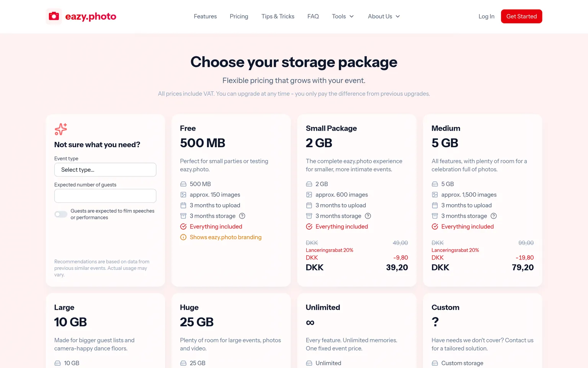
Task: Click the Unlimited plan heading
Action: (323, 307)
